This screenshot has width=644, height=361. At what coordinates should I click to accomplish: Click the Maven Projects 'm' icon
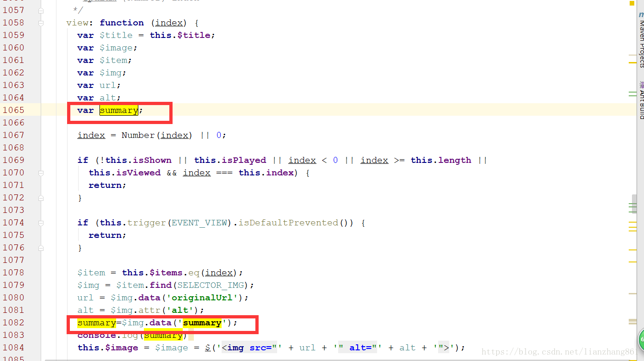tap(641, 15)
